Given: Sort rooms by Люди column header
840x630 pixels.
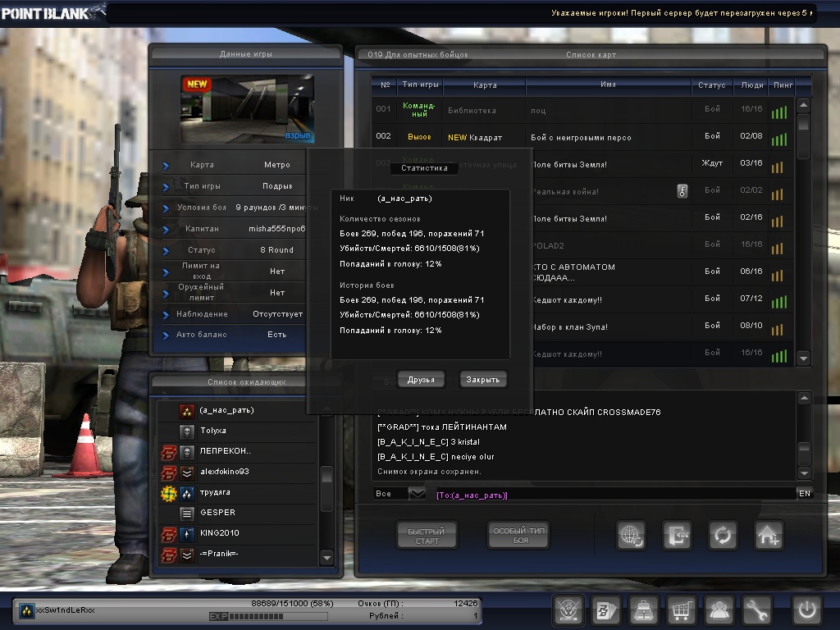Looking at the screenshot, I should click(751, 84).
